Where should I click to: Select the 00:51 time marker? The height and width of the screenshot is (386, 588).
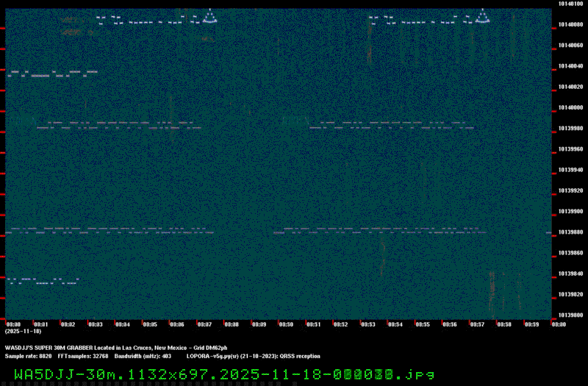point(314,324)
